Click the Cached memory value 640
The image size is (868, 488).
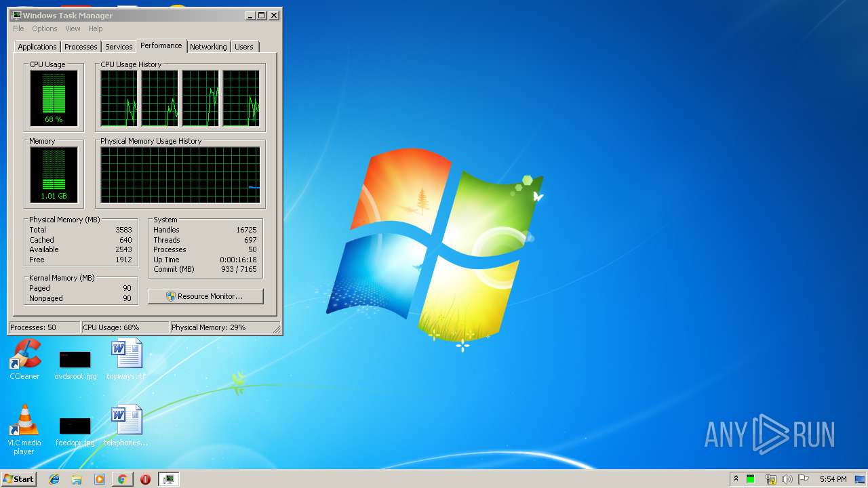(x=125, y=240)
